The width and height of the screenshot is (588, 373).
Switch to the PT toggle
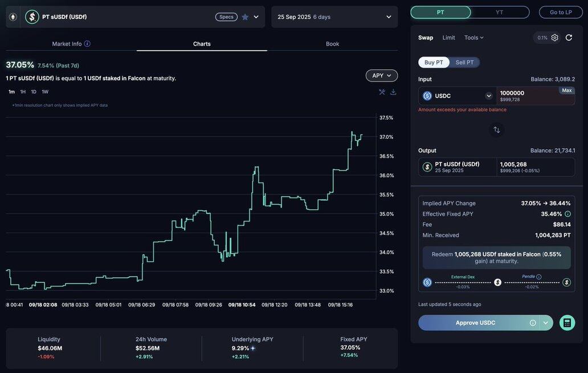pyautogui.click(x=440, y=13)
